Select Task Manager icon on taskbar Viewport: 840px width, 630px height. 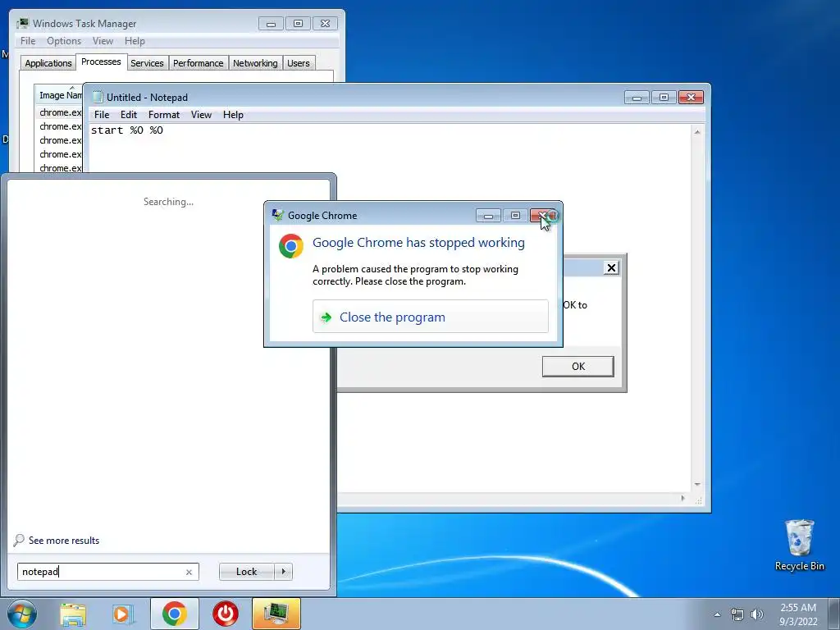tap(276, 614)
